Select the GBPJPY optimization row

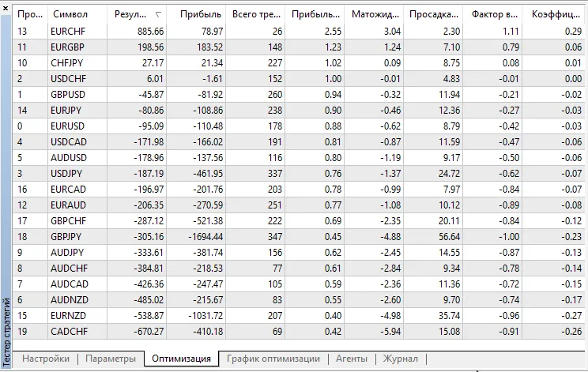pyautogui.click(x=69, y=236)
